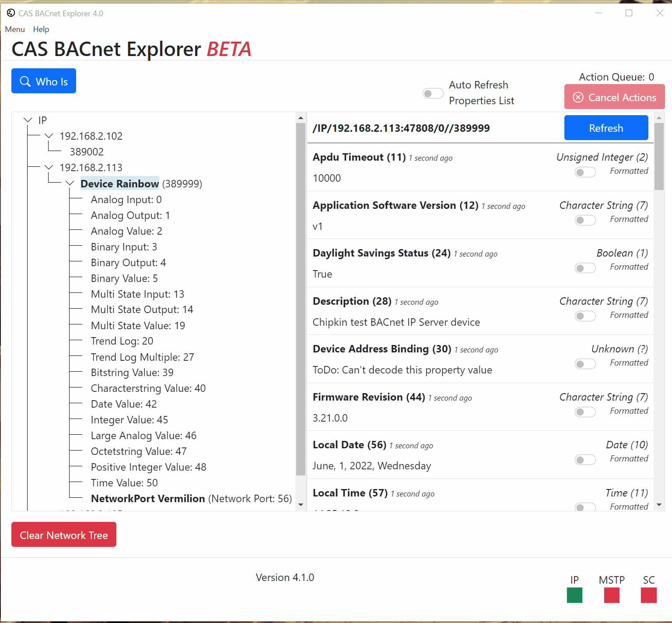
Task: Select Binary Value: 5 tree item
Action: [124, 278]
